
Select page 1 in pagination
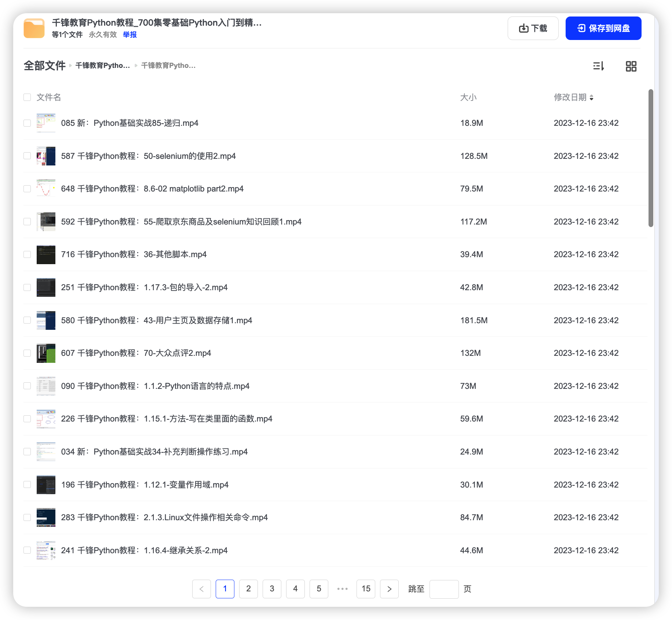tap(225, 589)
